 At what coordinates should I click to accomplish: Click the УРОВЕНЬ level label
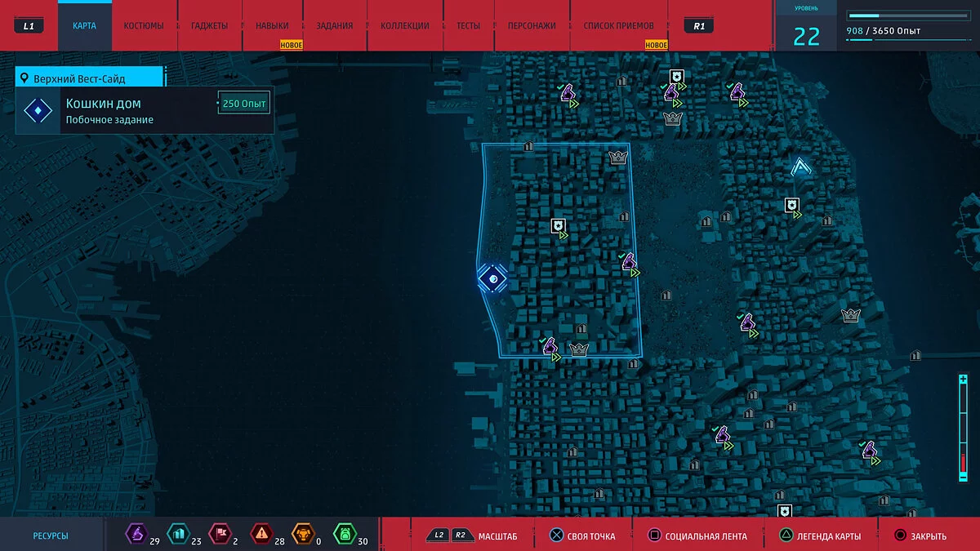pos(806,8)
